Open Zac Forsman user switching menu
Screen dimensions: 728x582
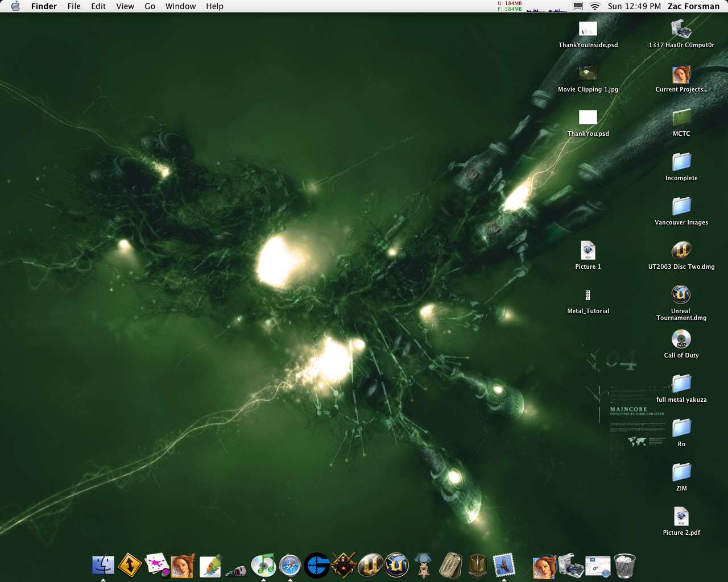[x=693, y=6]
